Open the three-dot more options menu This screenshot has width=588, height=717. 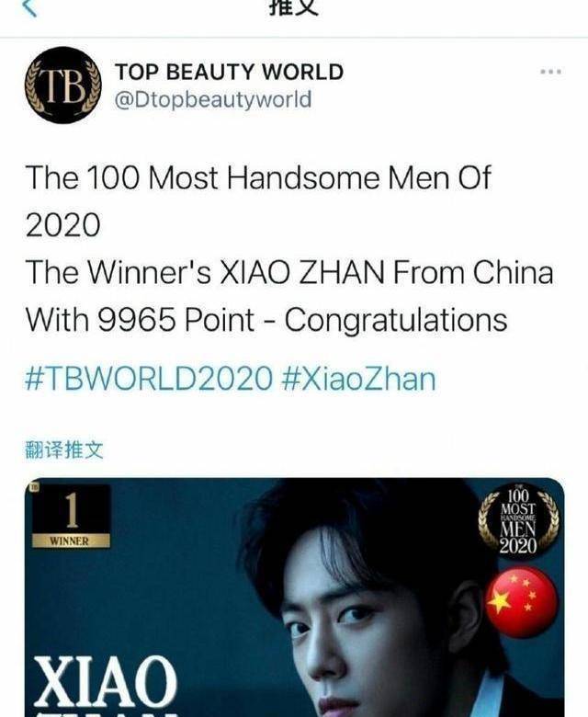click(550, 72)
